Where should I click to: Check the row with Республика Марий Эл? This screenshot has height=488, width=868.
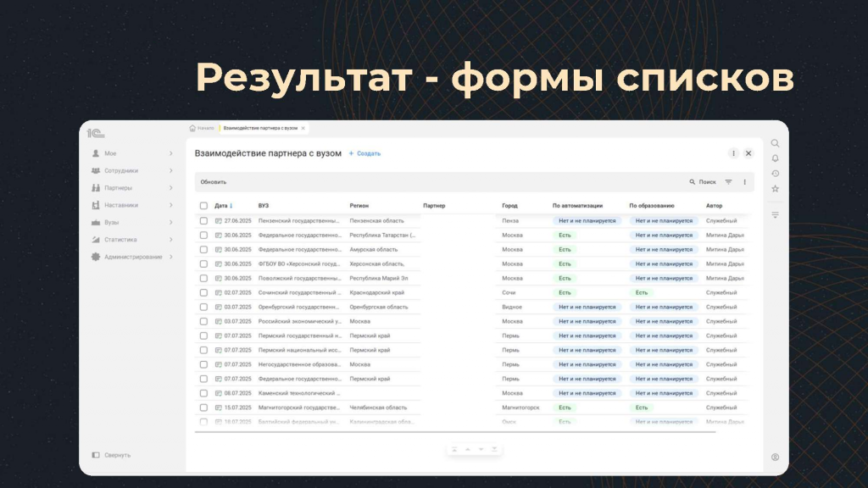[x=203, y=278]
